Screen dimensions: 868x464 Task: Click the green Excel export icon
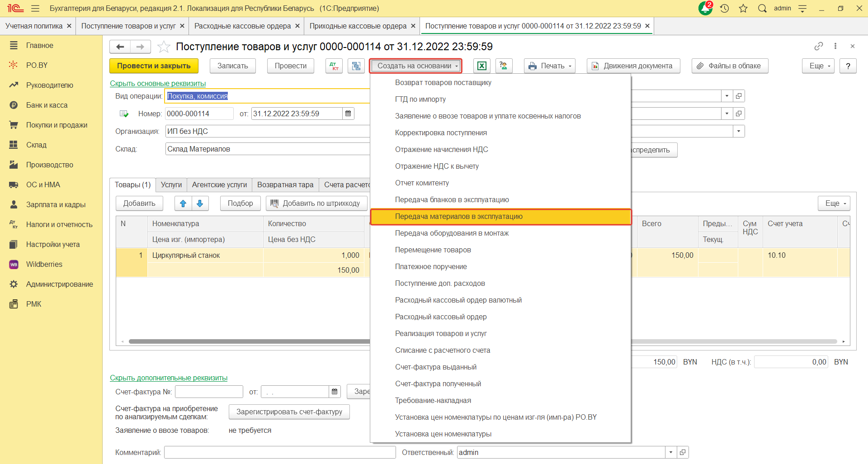(x=482, y=66)
